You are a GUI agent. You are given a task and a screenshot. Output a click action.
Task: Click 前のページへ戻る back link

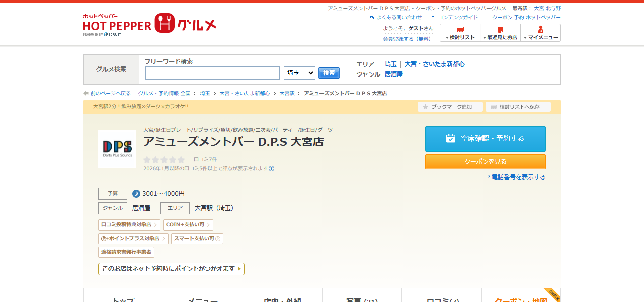[x=111, y=93]
